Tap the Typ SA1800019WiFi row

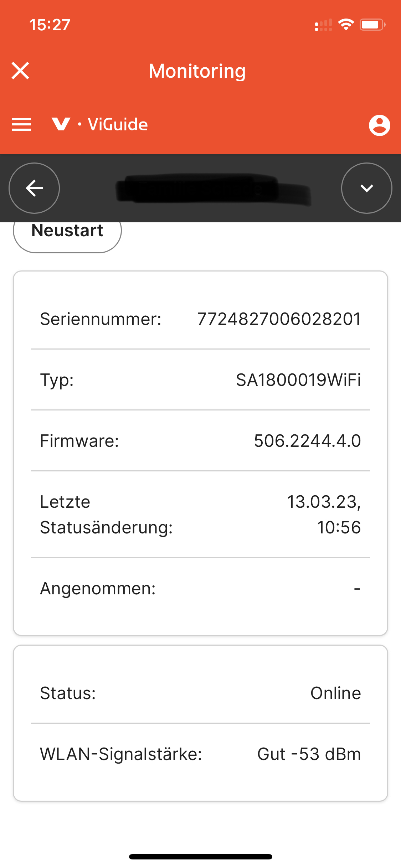click(200, 380)
